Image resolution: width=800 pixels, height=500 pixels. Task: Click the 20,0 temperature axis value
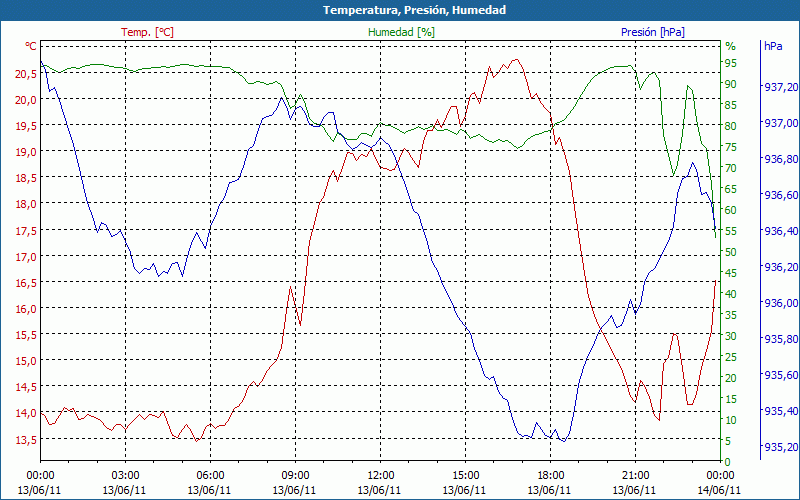[26, 99]
